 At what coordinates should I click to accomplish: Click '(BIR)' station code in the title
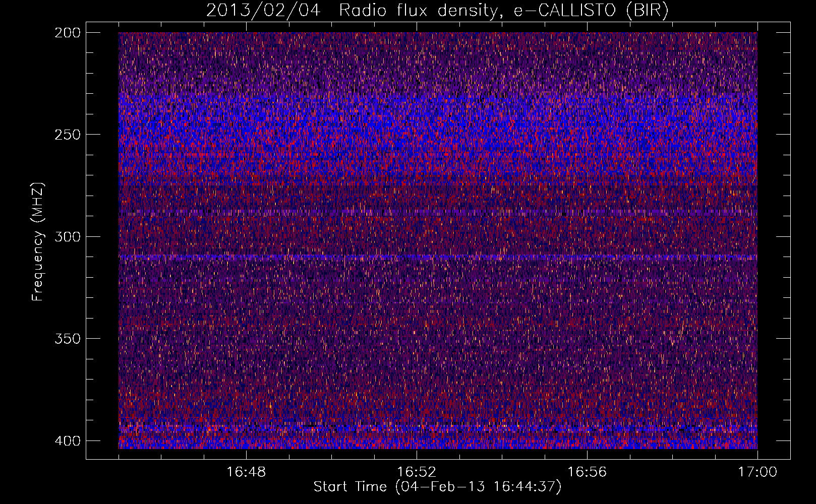(x=647, y=11)
